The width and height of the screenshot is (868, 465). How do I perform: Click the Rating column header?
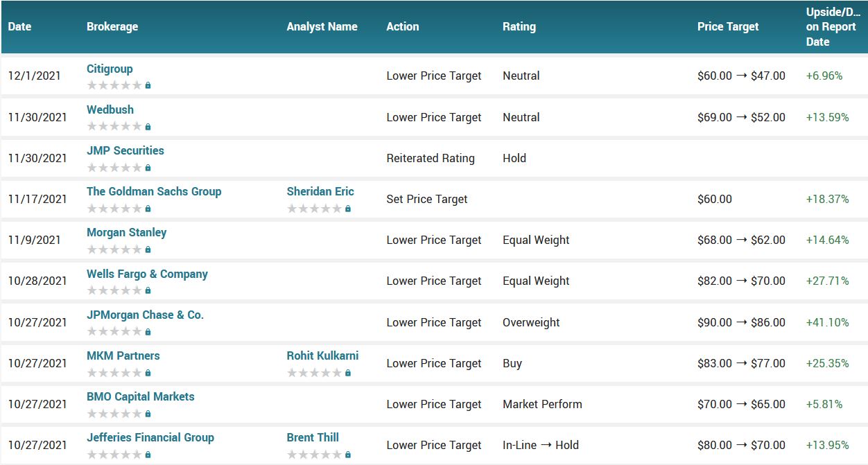(519, 26)
